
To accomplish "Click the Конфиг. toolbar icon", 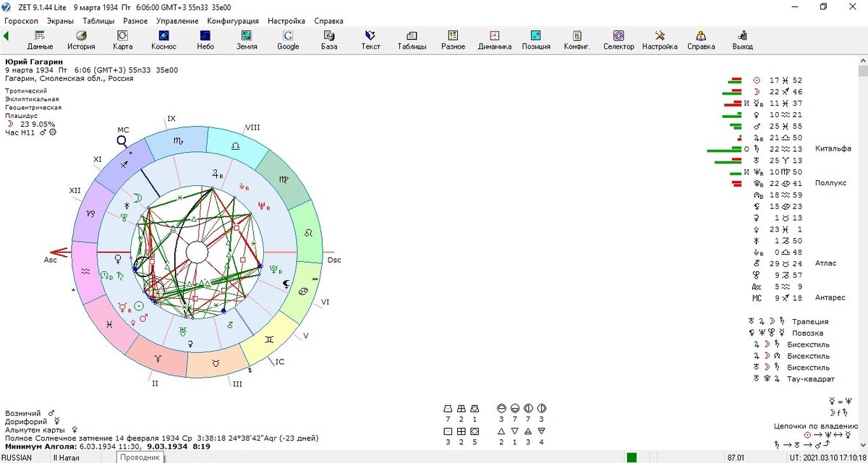I will 577,40.
